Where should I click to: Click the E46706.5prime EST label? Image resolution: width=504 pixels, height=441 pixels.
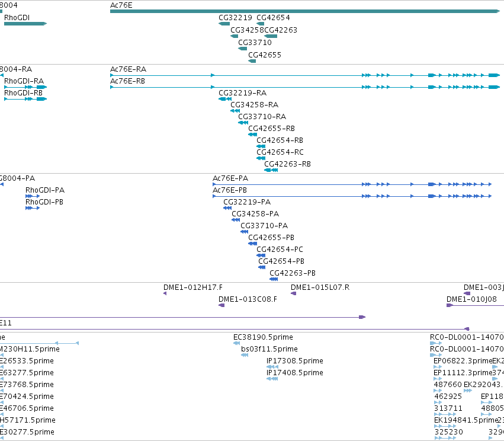coord(27,408)
